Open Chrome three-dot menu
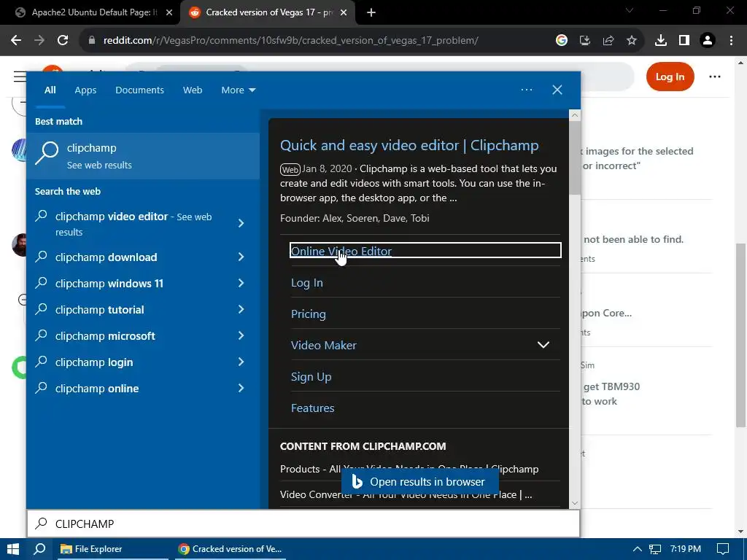 pos(731,41)
